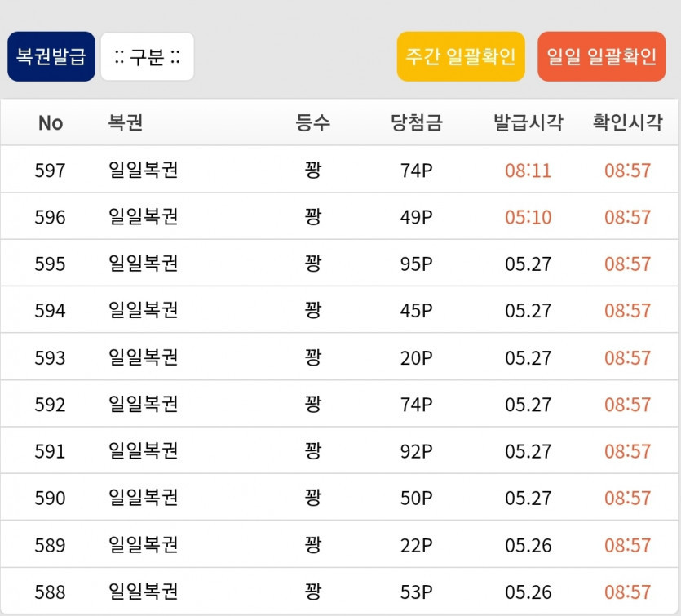This screenshot has height=616, width=681.
Task: Select 일일복권 in row 597
Action: 144,170
